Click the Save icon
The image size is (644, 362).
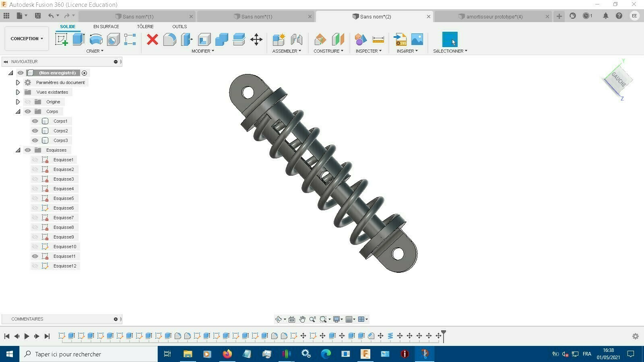[38, 16]
